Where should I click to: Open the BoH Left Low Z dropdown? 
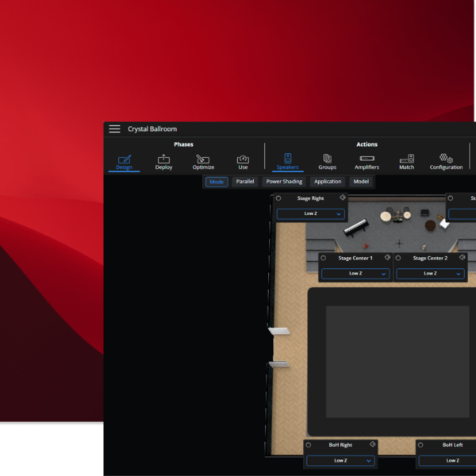pyautogui.click(x=447, y=460)
